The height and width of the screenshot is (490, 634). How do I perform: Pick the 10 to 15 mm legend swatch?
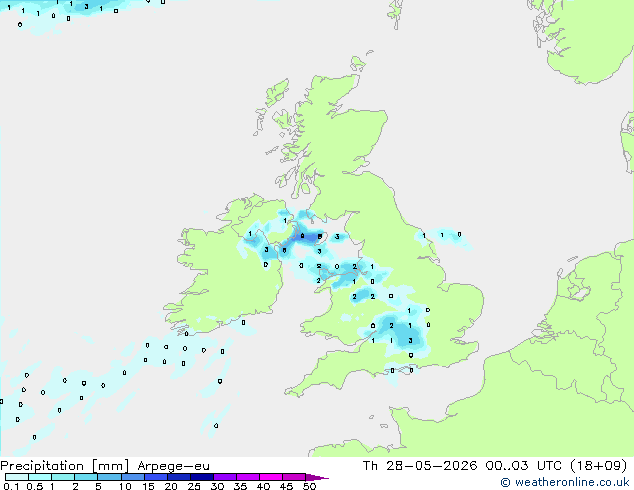[x=132, y=477]
